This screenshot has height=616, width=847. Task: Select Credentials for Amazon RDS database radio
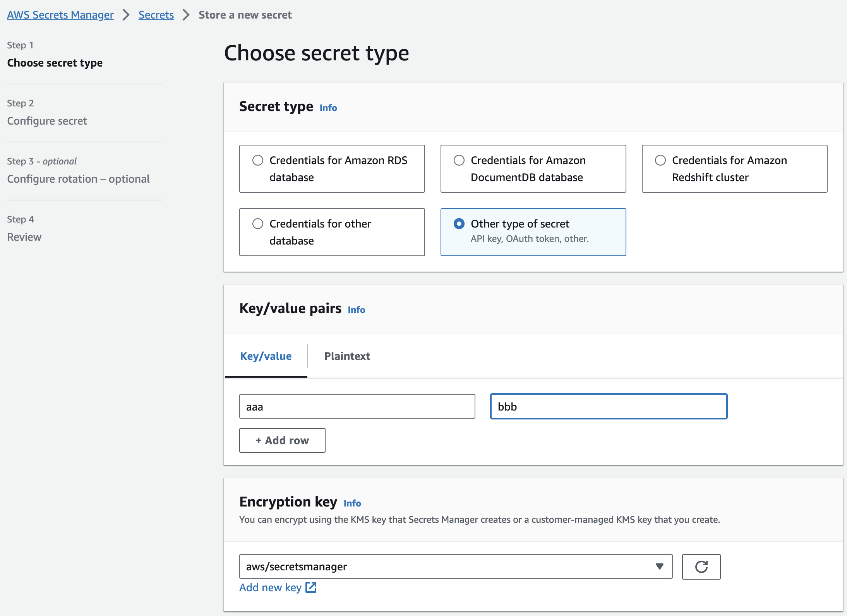pos(258,160)
